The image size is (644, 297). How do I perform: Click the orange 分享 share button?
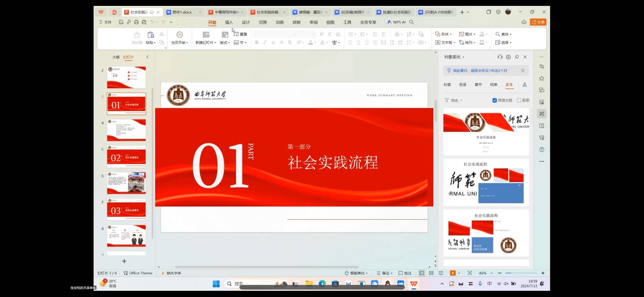tap(538, 22)
